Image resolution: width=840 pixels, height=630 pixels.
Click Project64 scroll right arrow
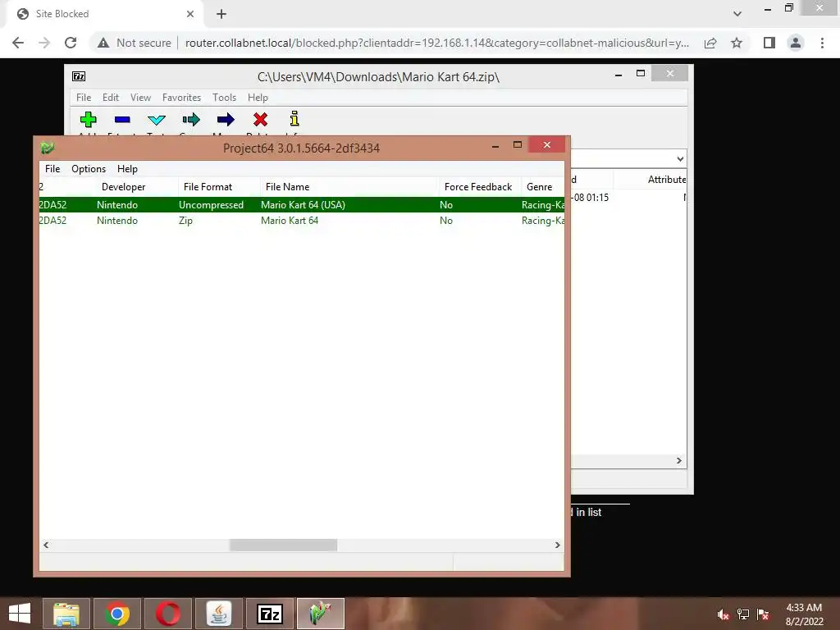pyautogui.click(x=557, y=545)
